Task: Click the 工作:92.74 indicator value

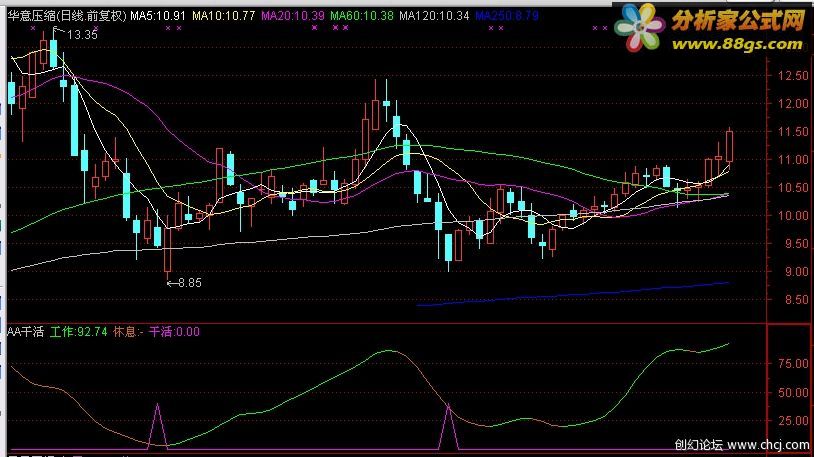Action: pyautogui.click(x=79, y=332)
